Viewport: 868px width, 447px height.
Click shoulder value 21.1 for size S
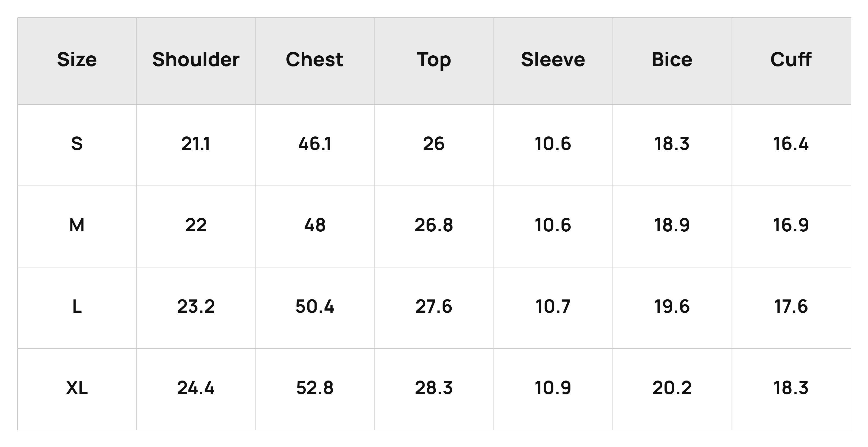coord(196,144)
